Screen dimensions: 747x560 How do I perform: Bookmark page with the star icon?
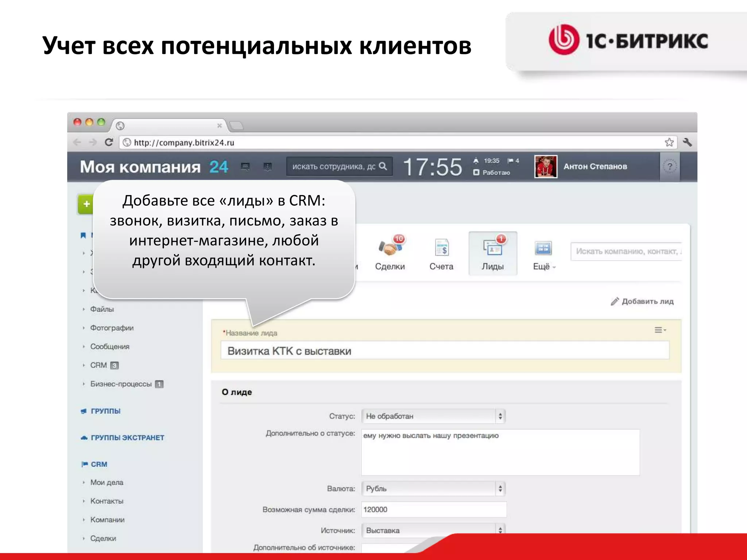(x=669, y=142)
